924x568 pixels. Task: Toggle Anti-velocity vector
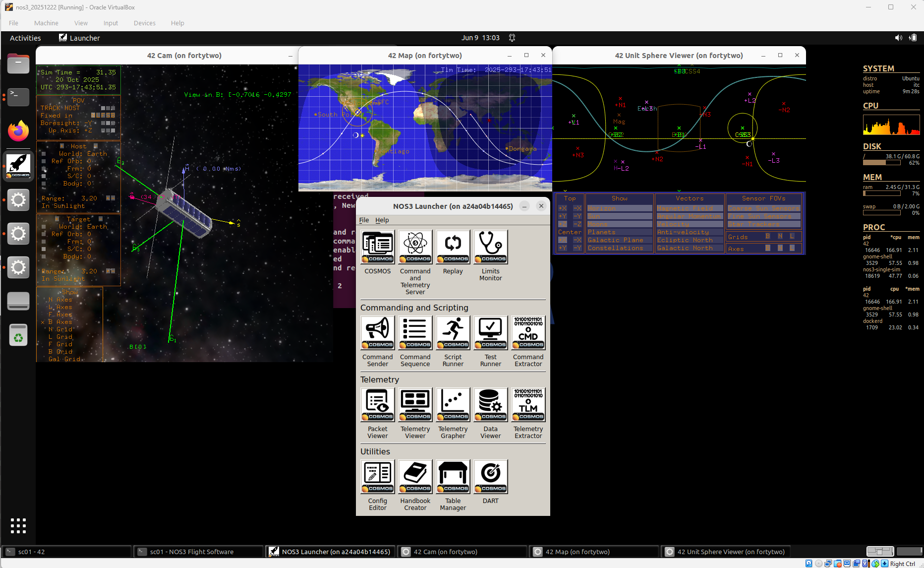coord(690,232)
